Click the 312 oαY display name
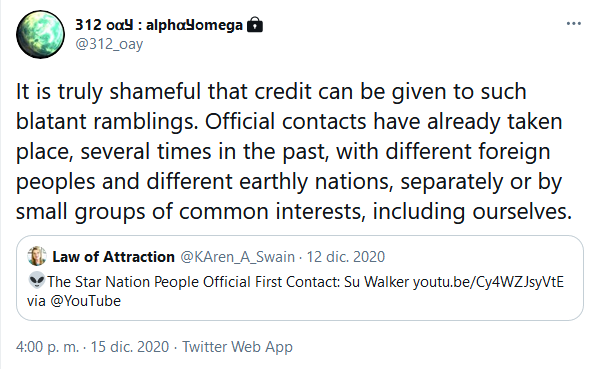This screenshot has height=369, width=598. (159, 25)
